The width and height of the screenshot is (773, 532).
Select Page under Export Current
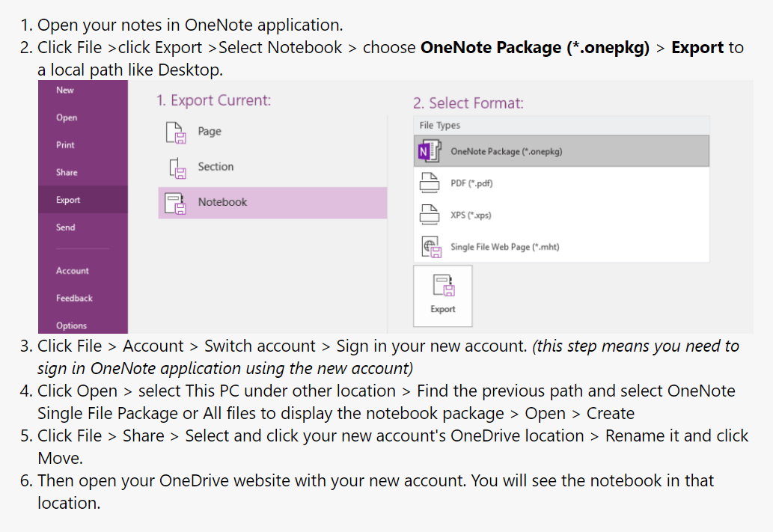(x=272, y=132)
